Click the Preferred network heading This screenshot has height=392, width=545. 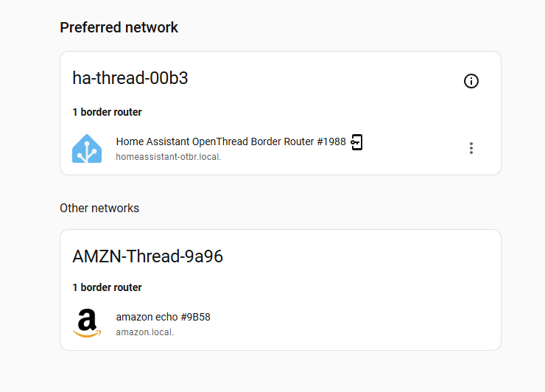click(119, 27)
